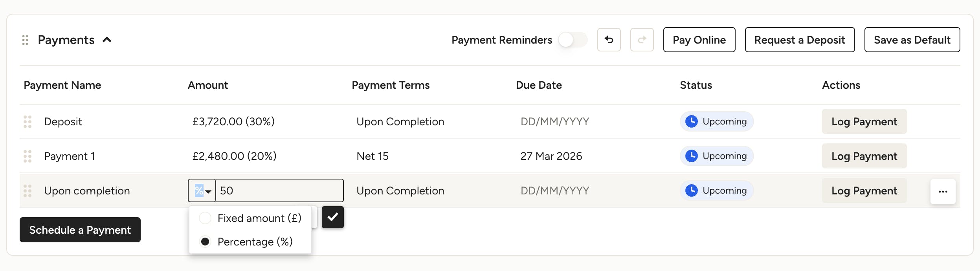Confirm amount with the checkmark button
The width and height of the screenshot is (980, 271).
tap(332, 217)
